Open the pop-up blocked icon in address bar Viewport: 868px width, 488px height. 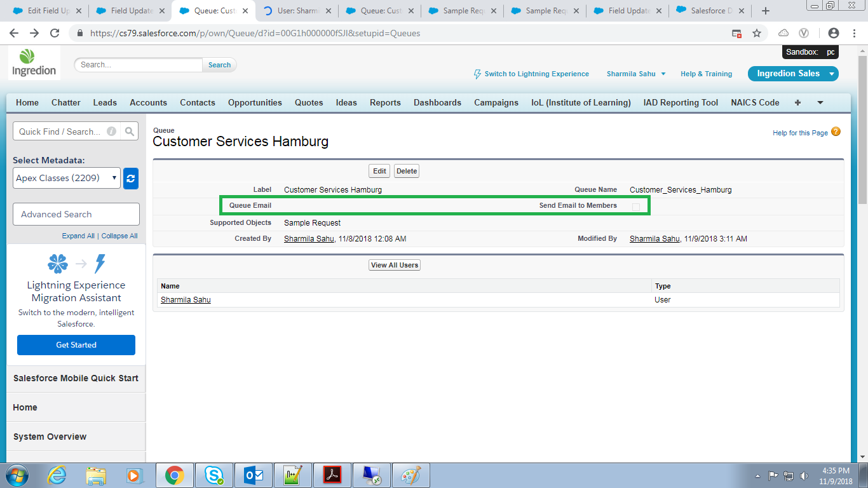736,33
